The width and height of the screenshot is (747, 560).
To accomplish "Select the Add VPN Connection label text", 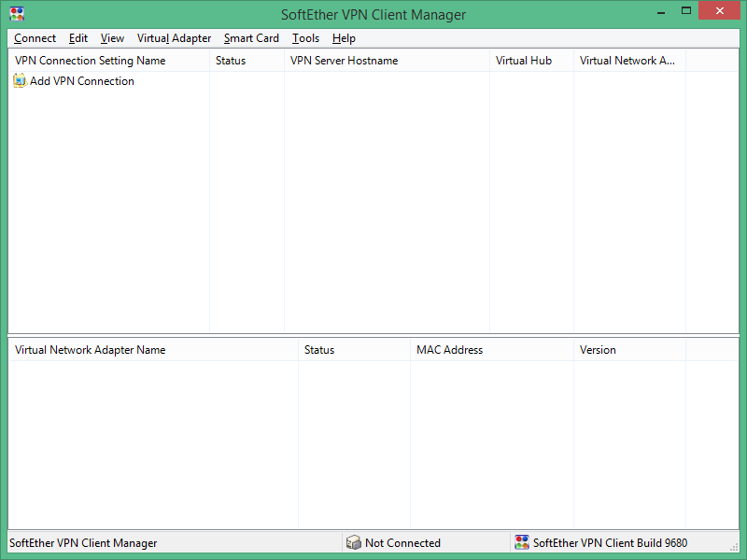I will [x=82, y=81].
